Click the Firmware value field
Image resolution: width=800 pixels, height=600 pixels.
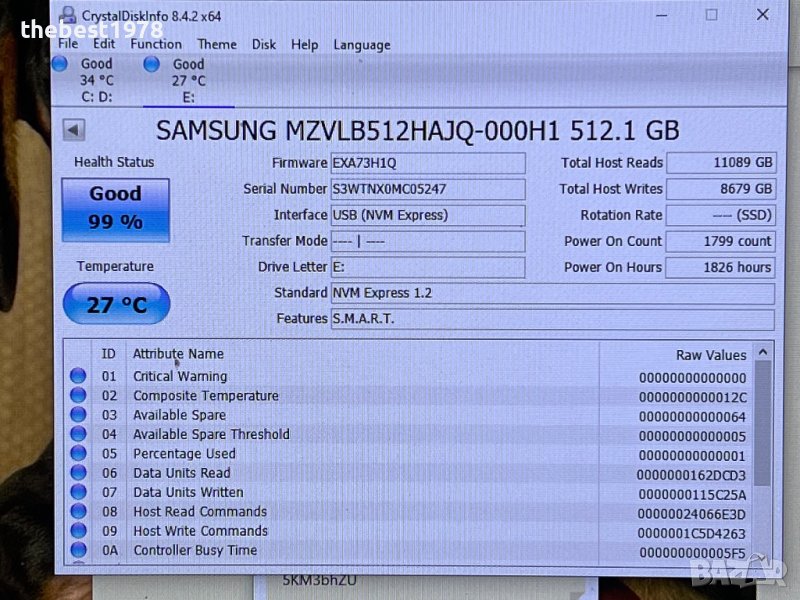(x=427, y=163)
